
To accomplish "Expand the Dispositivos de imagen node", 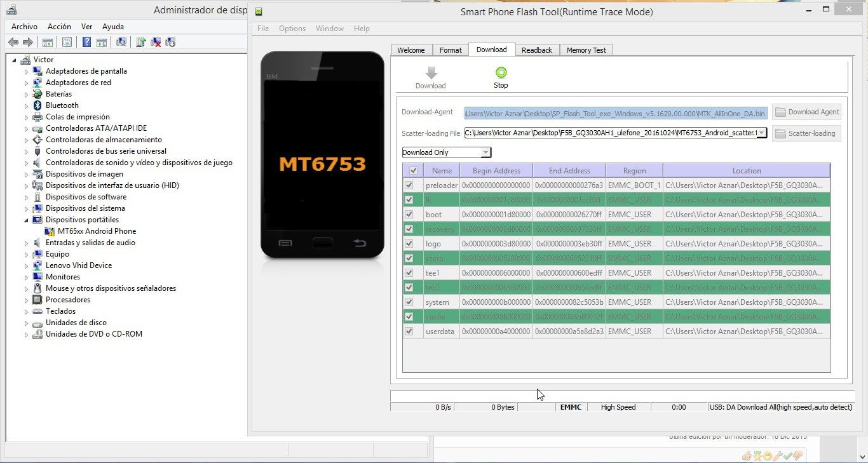I will (27, 174).
